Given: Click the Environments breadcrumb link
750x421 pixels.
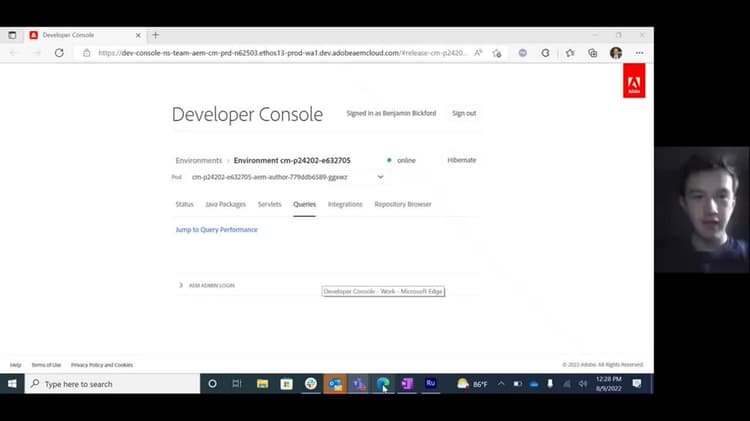Looking at the screenshot, I should coord(199,160).
